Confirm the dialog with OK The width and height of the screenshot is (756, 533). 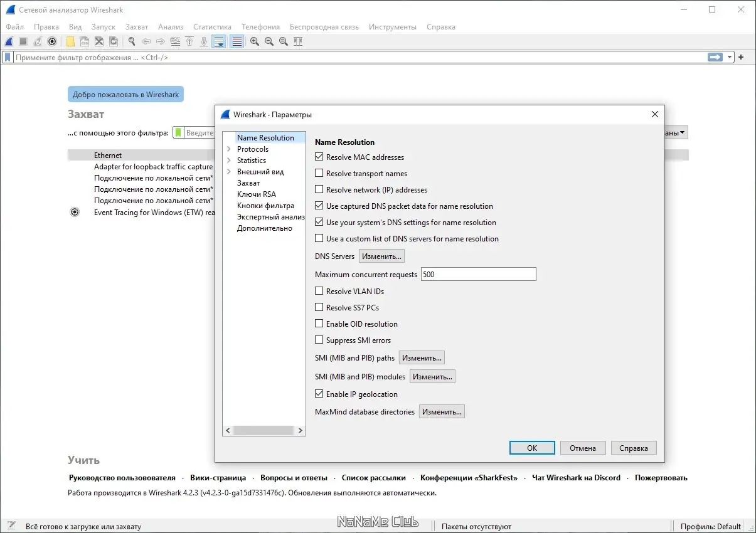pyautogui.click(x=532, y=448)
